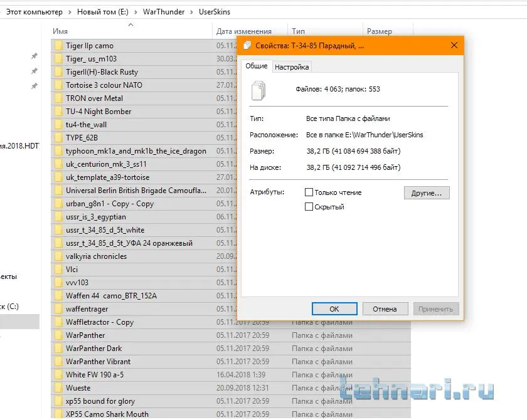Navigate to WarThunder breadcrumb
The image size is (527, 420).
pos(164,12)
